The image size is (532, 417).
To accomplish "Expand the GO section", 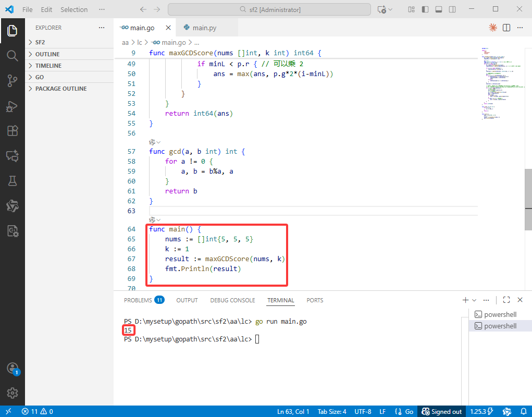I will 69,77.
